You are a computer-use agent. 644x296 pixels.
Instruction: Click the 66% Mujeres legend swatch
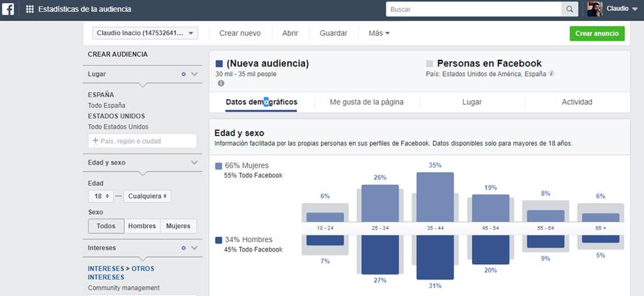[x=219, y=166]
